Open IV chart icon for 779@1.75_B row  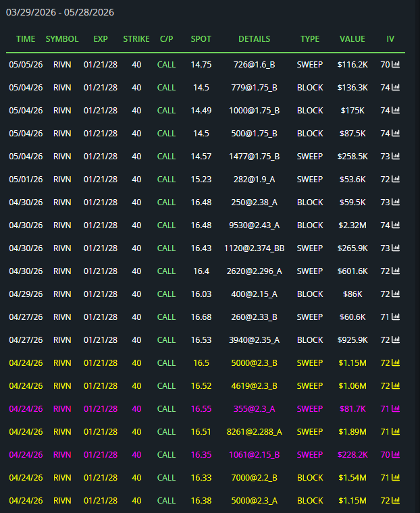[x=396, y=87]
